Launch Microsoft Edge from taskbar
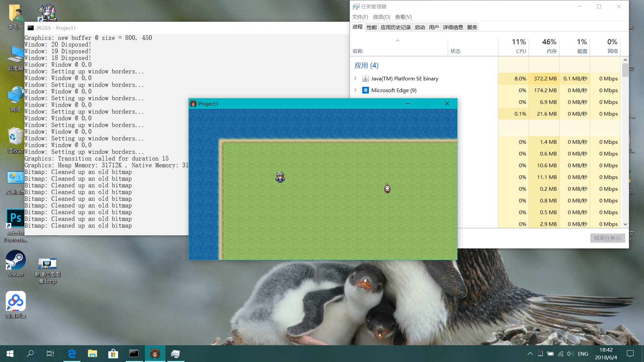This screenshot has height=362, width=644. tap(72, 354)
